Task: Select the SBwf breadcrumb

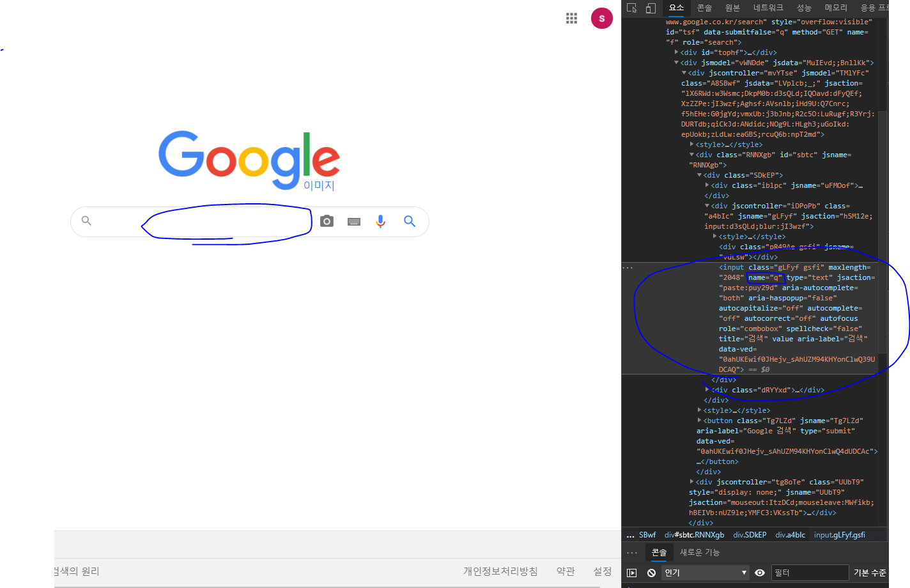Action: [647, 535]
